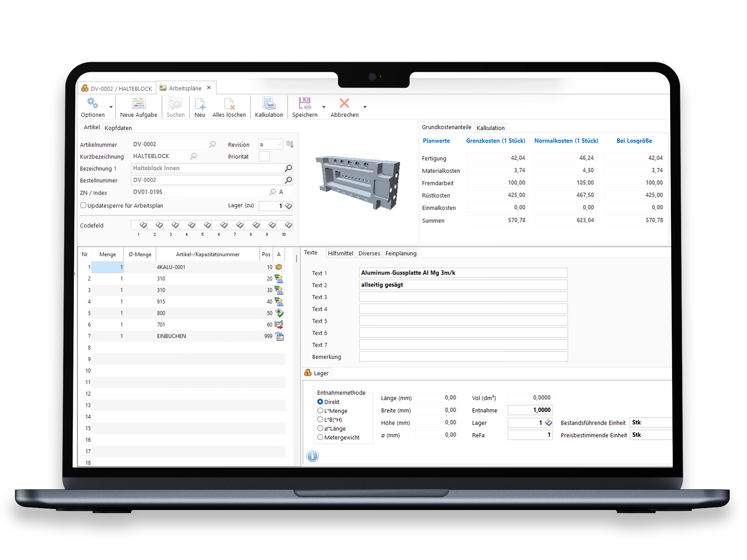Select the ø*Länge radio button
747x560 pixels.
(320, 428)
